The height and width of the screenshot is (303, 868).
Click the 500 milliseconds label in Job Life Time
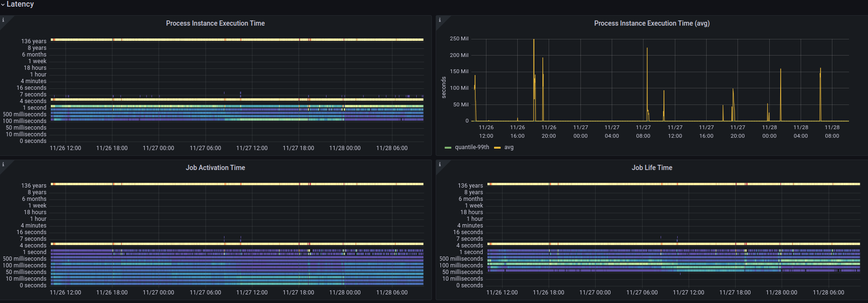click(x=461, y=259)
